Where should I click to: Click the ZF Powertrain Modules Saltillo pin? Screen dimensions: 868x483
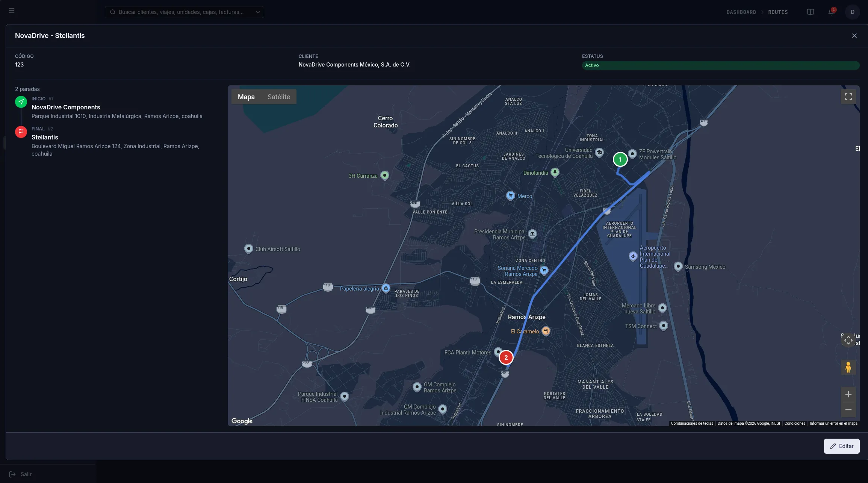pos(632,154)
